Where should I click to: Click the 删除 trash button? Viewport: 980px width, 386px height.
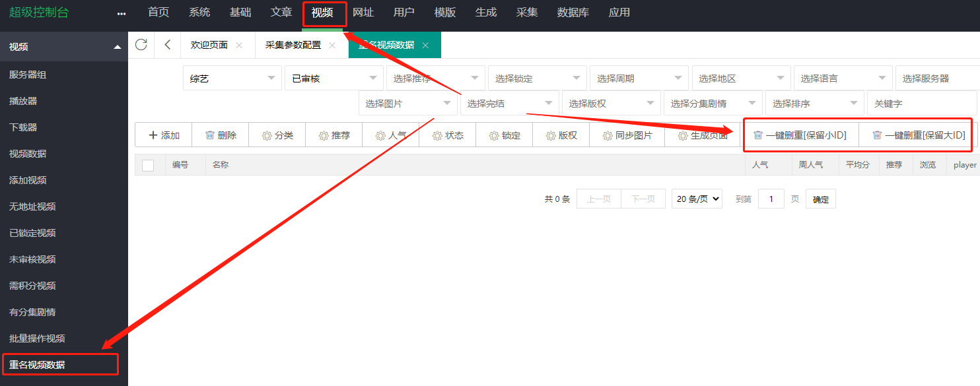(x=221, y=135)
